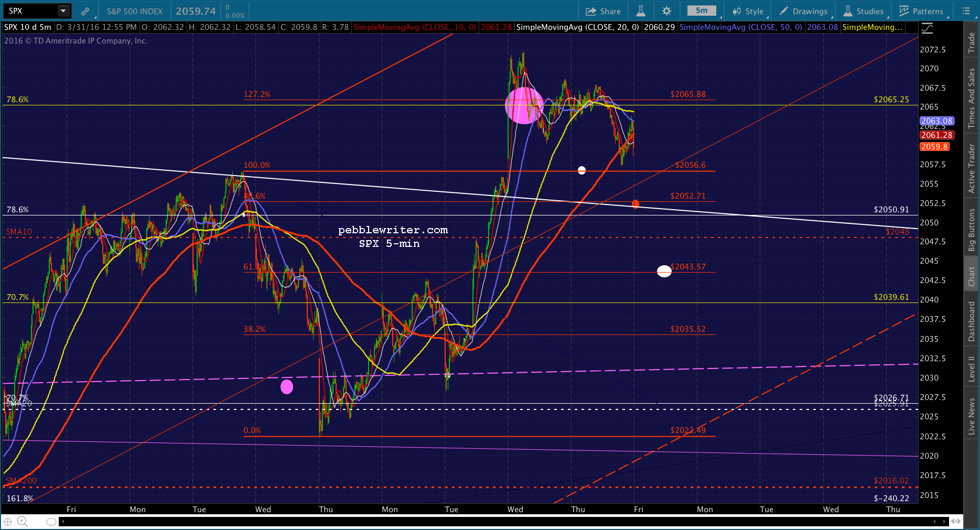Click the small pink oval below the dashed line
Viewport: 980px width, 530px height.
(287, 387)
